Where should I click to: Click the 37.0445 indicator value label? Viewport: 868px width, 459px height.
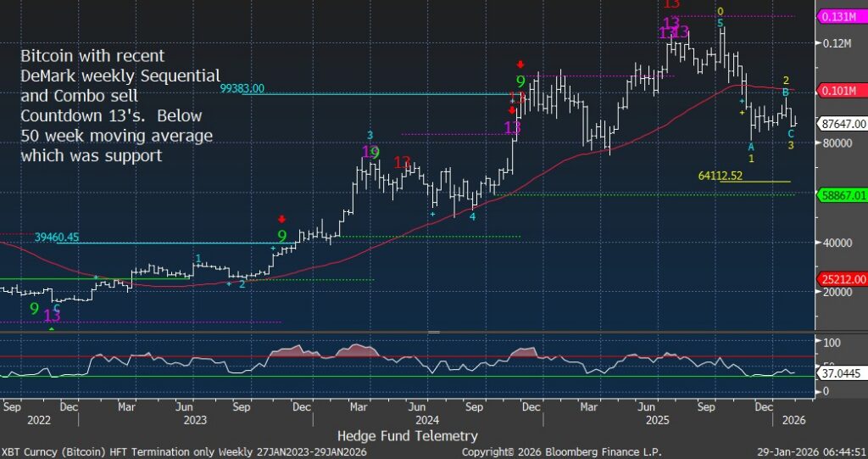point(843,372)
